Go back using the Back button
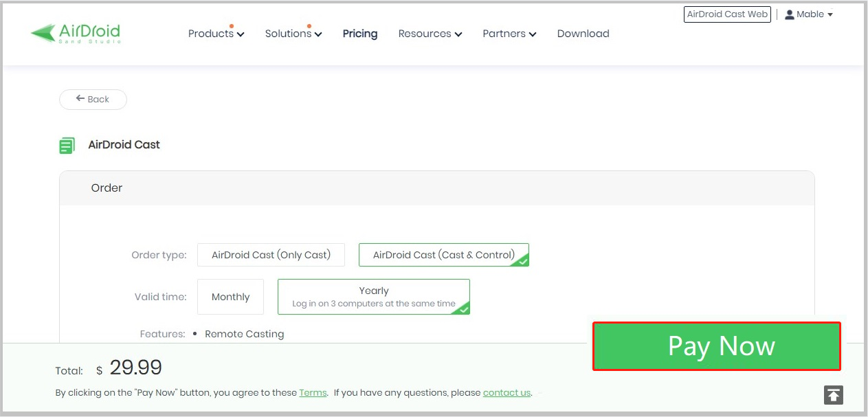The height and width of the screenshot is (417, 868). pyautogui.click(x=93, y=100)
